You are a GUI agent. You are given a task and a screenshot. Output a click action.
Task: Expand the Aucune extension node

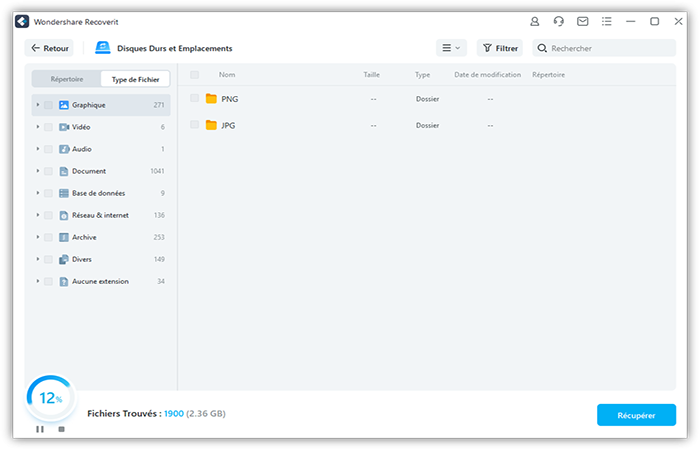[38, 281]
